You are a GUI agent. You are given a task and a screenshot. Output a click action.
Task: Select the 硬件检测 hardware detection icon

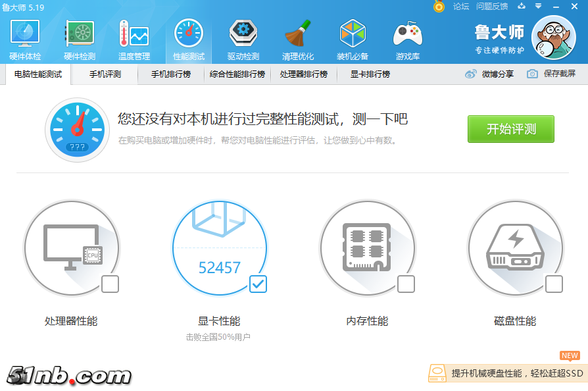(79, 38)
